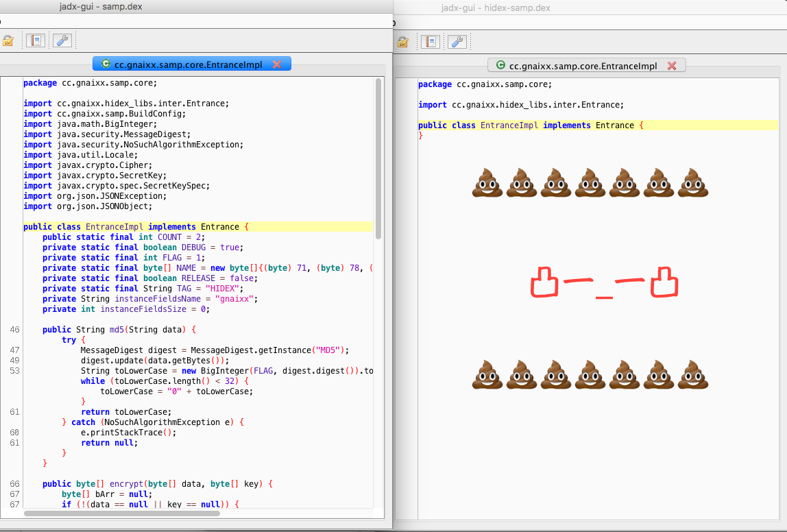Click 'TAG = "HIDEX"' field declaration

[x=143, y=289]
